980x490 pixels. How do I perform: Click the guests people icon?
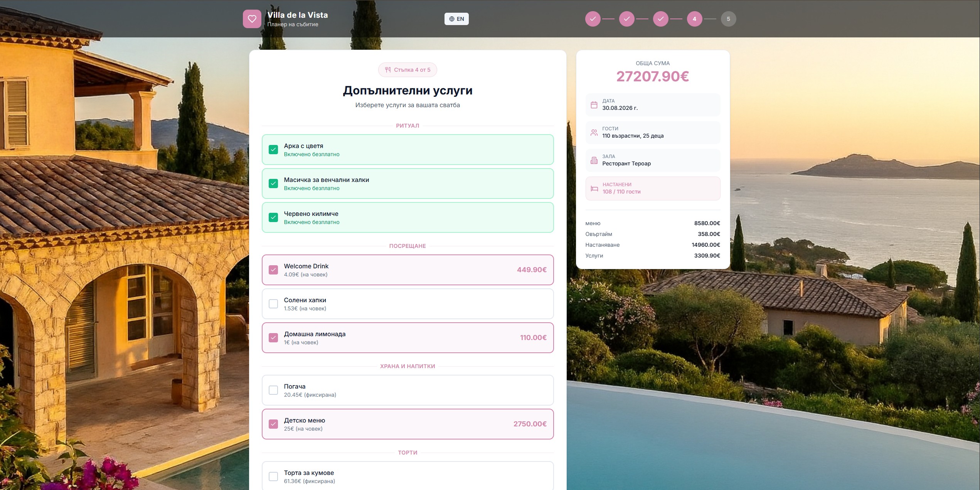[x=594, y=133]
